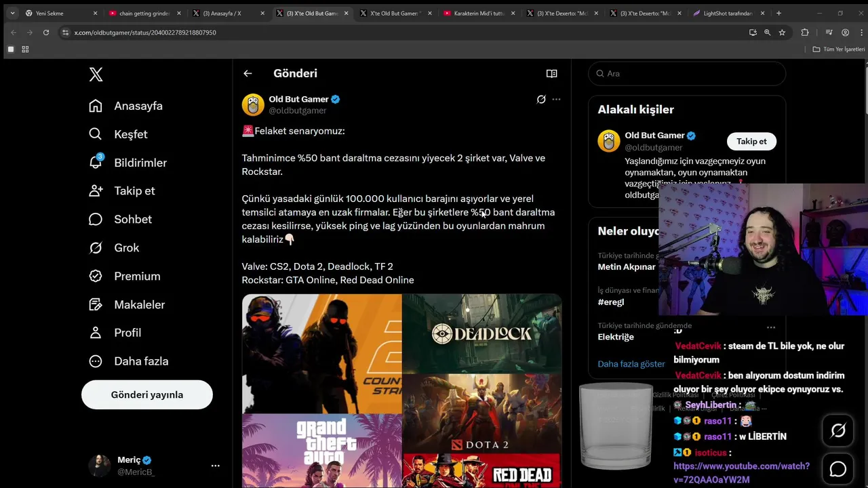Click install app icon in address bar
868x488 pixels.
753,32
